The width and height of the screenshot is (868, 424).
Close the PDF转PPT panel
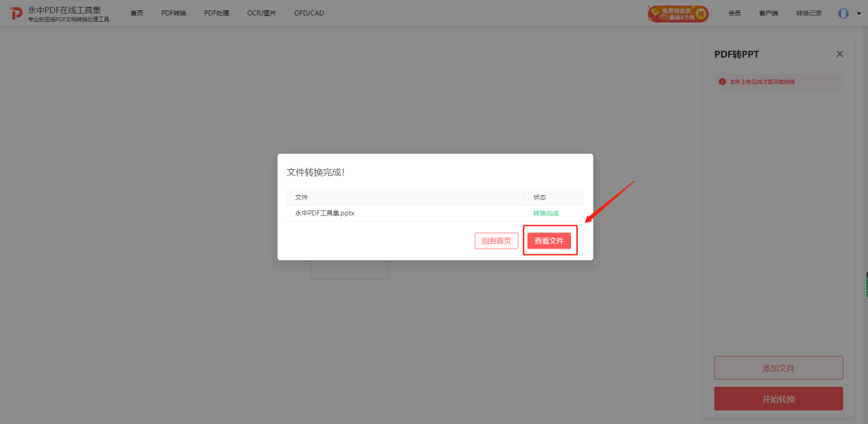[x=840, y=54]
